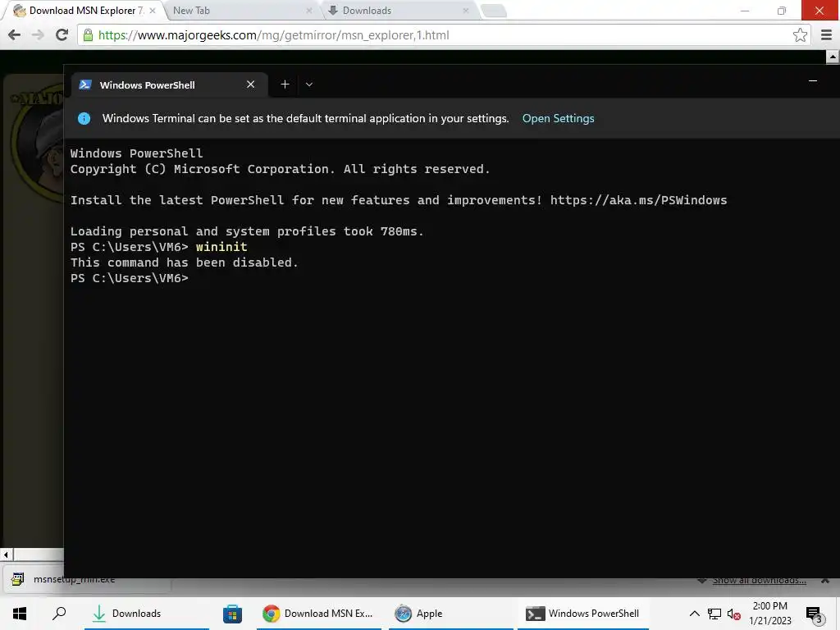
Task: Add a new terminal tab with plus
Action: coord(285,84)
